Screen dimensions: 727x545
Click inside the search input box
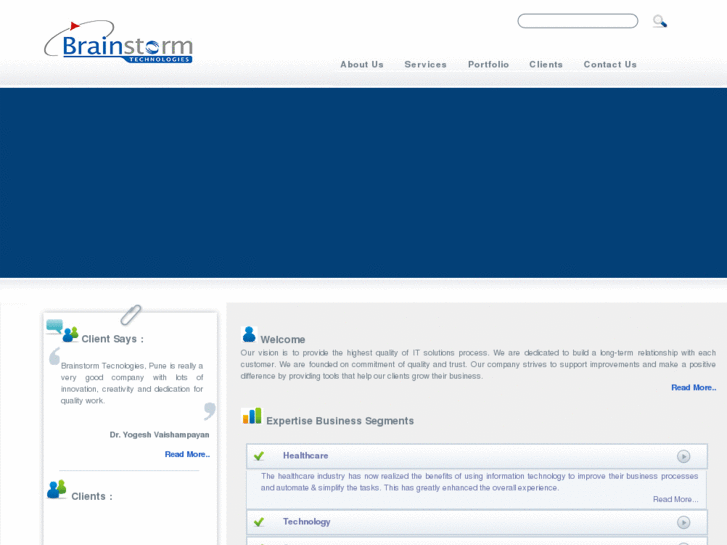577,21
